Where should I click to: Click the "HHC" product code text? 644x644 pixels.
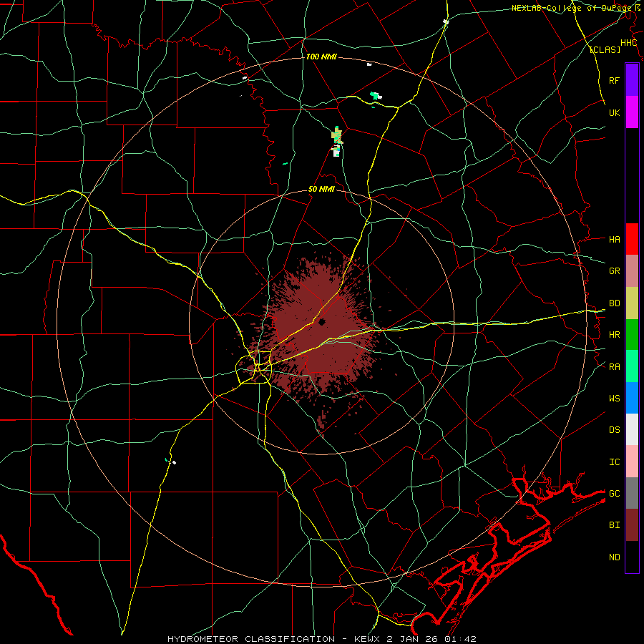(628, 43)
